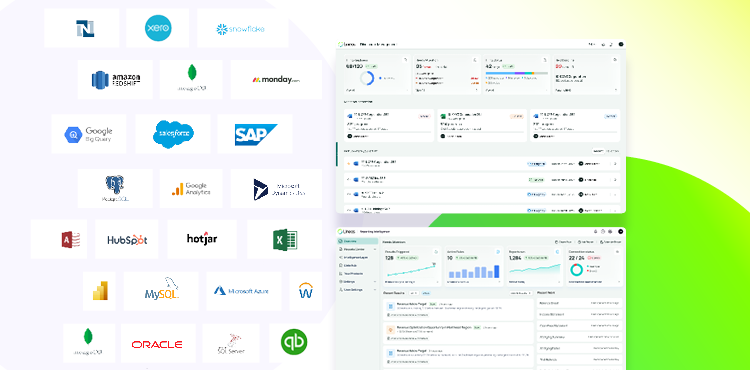Click the Salesforce cloud logo

click(173, 134)
